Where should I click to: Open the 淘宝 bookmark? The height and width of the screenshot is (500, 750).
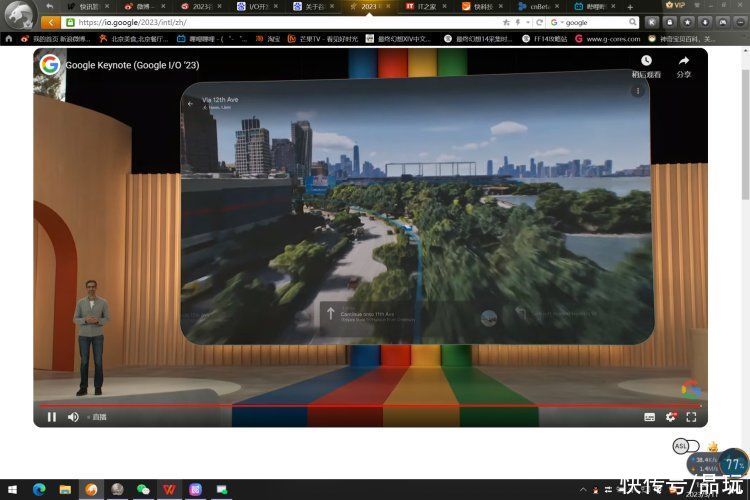tap(268, 39)
